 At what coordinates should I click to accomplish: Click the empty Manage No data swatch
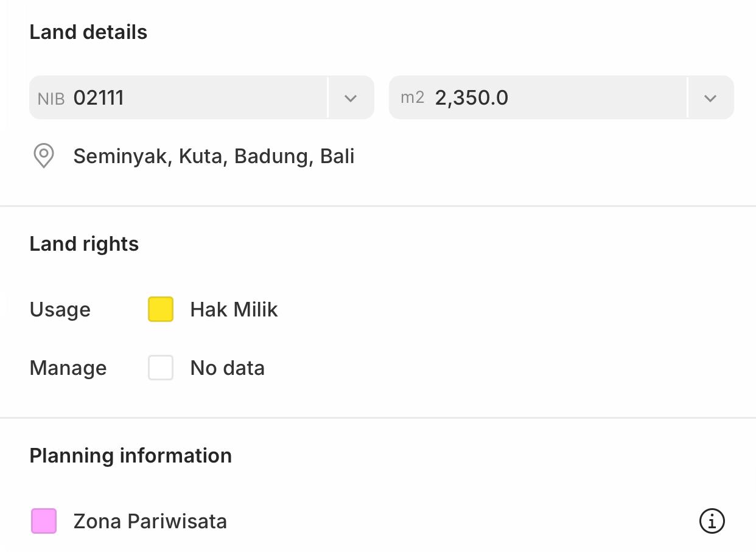(161, 368)
